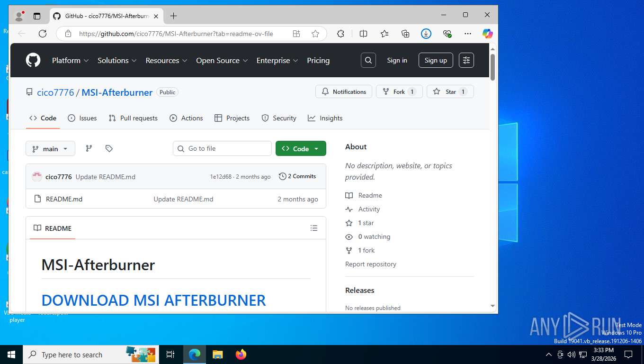Open the Pricing link
This screenshot has height=364, width=644.
318,60
